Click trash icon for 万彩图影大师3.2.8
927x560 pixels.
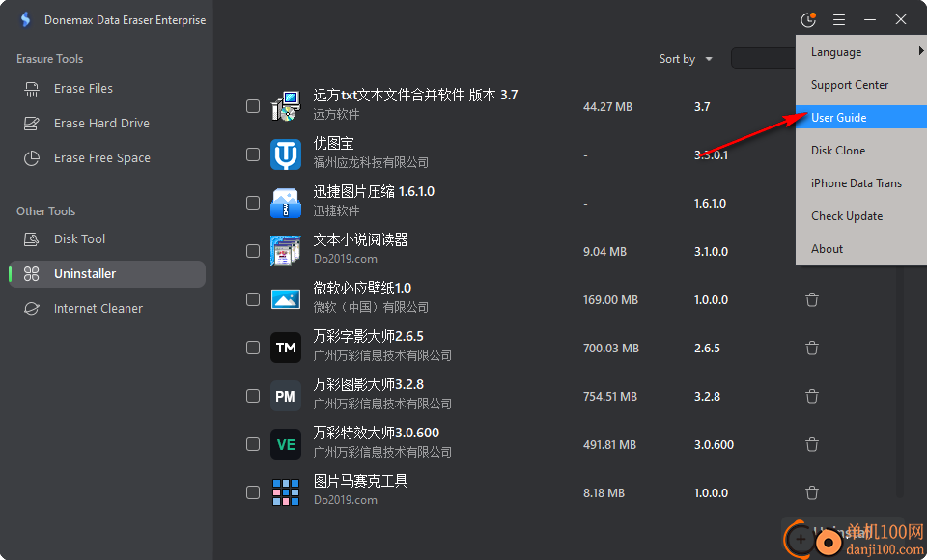(x=812, y=396)
